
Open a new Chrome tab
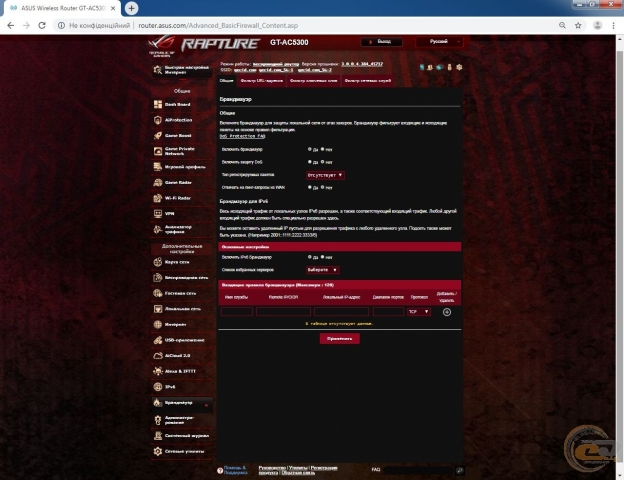point(131,8)
